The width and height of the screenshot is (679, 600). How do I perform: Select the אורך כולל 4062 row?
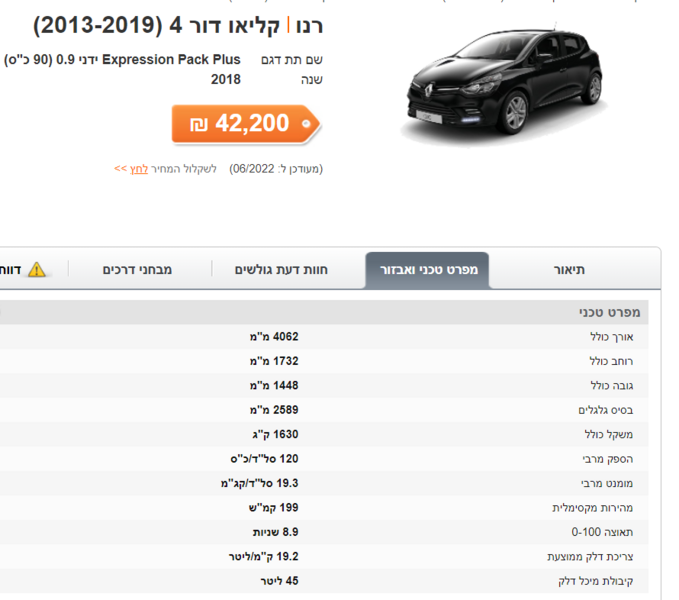pyautogui.click(x=324, y=337)
